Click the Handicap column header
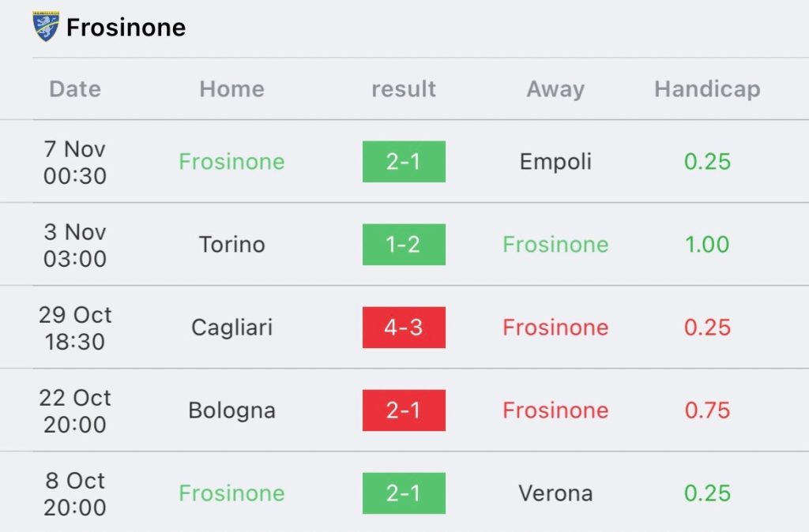The image size is (809, 532). coord(707,89)
